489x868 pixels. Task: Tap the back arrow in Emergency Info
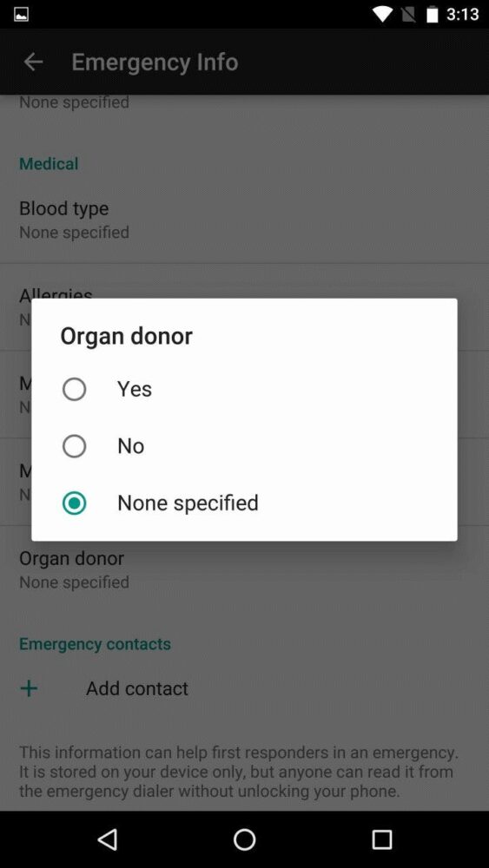[33, 62]
